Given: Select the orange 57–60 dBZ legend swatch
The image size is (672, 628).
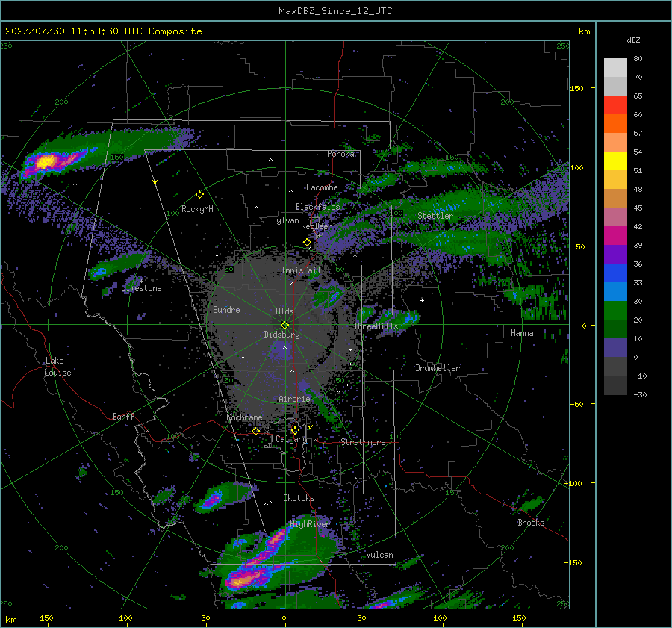Looking at the screenshot, I should 615,124.
